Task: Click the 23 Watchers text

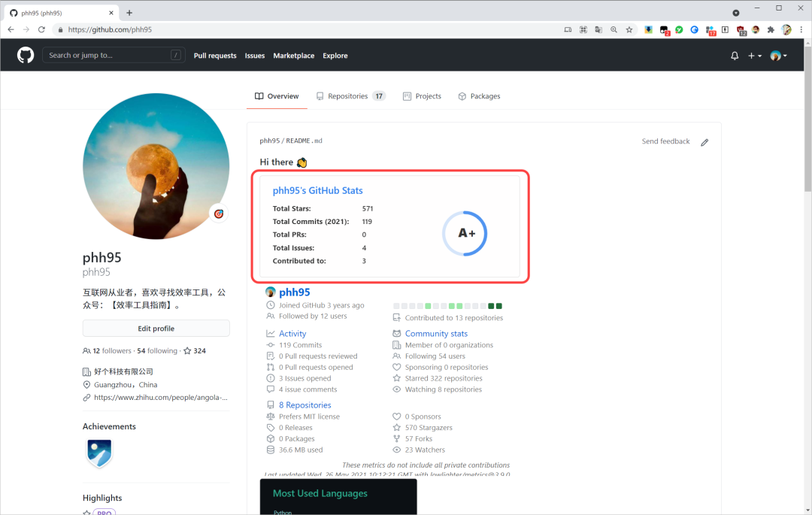Action: pyautogui.click(x=425, y=450)
